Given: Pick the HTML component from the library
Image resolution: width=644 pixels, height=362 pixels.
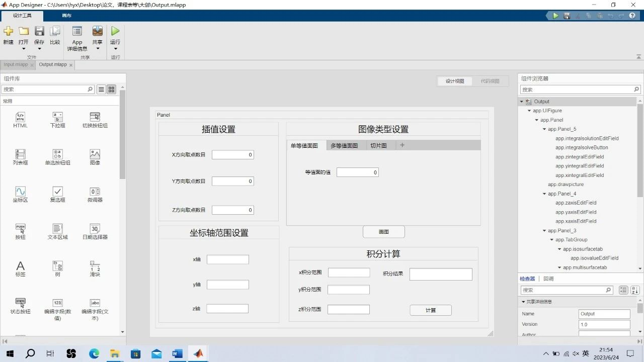Looking at the screenshot, I should click(20, 117).
